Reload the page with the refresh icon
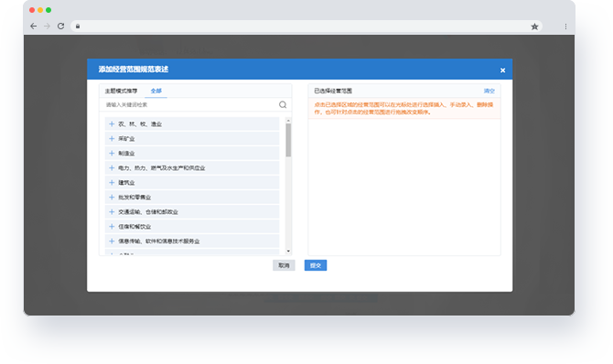 point(61,27)
